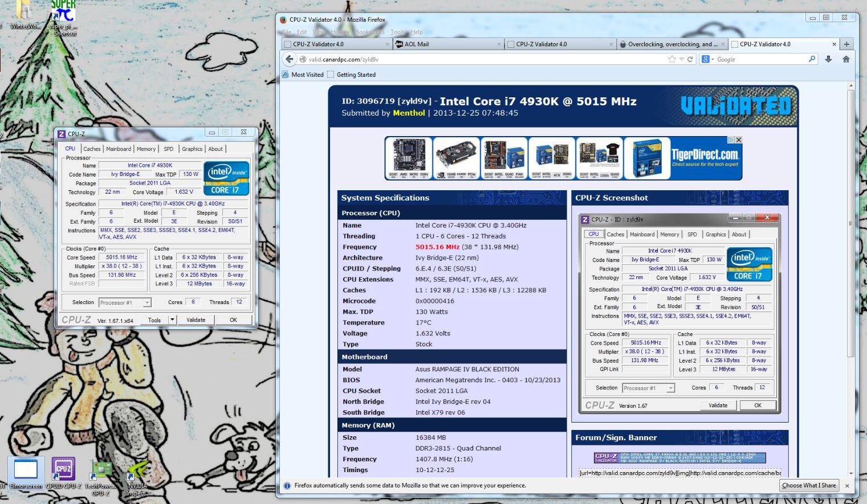The height and width of the screenshot is (504, 867).
Task: Click the search magnifier icon in Google box
Action: pos(812,59)
